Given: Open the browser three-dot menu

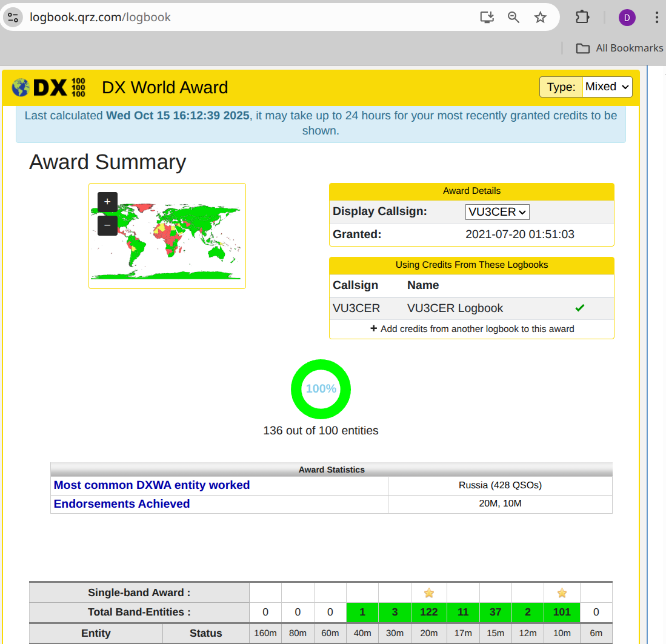Looking at the screenshot, I should click(x=656, y=17).
